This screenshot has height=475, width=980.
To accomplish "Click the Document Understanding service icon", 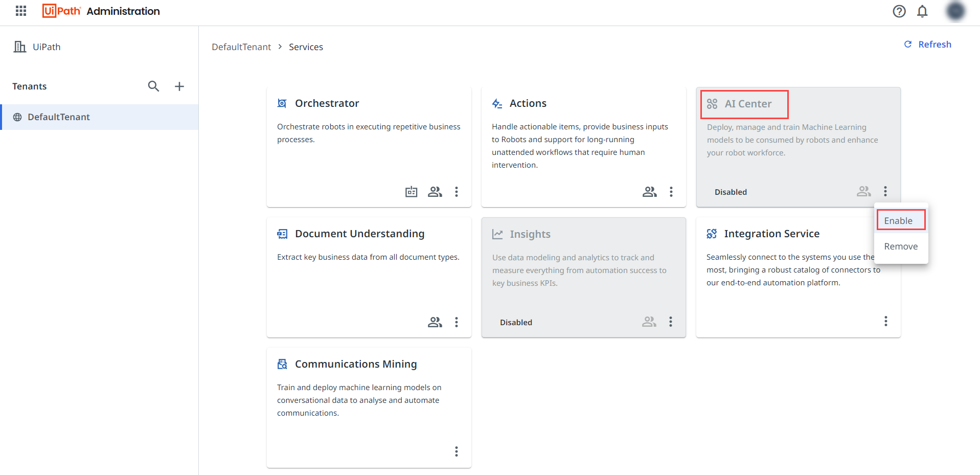I will (x=282, y=234).
